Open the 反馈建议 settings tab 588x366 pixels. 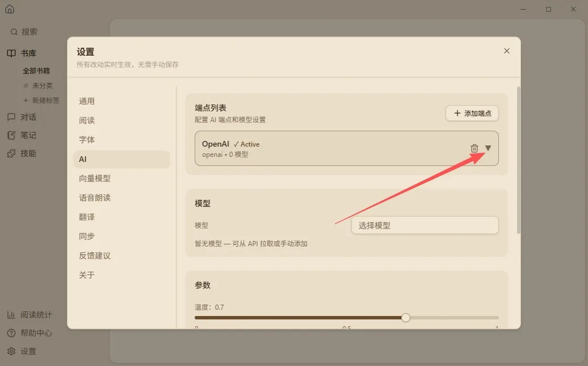121,256
